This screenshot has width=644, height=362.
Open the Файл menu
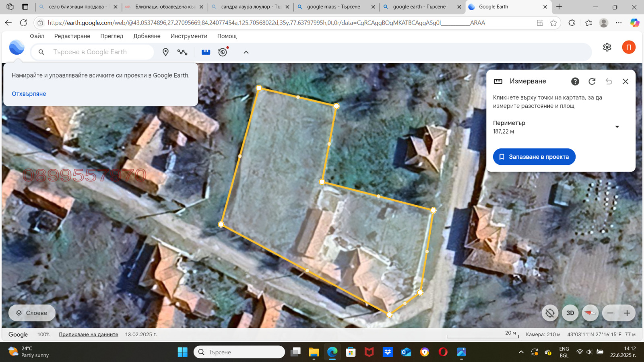coord(37,36)
